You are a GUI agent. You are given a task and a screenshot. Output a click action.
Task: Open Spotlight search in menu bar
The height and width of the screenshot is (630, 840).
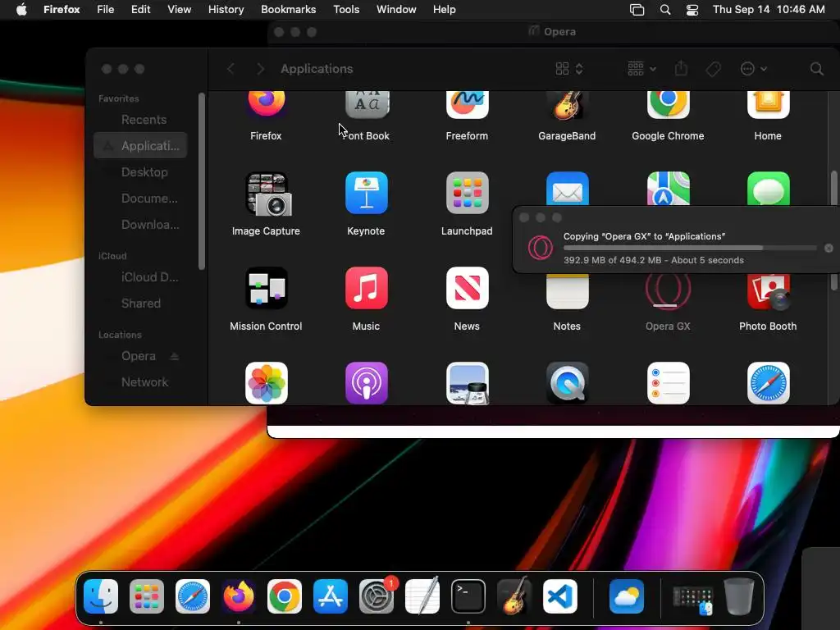664,10
